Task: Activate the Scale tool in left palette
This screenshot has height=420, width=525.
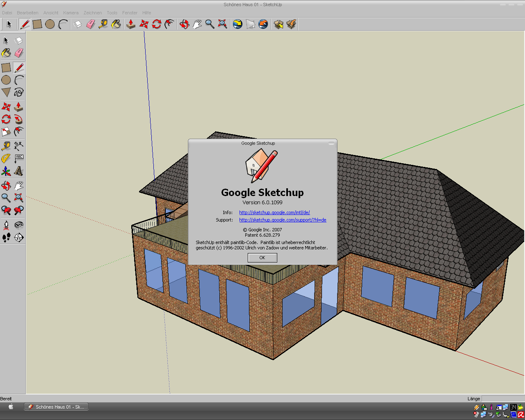Action: click(x=6, y=132)
